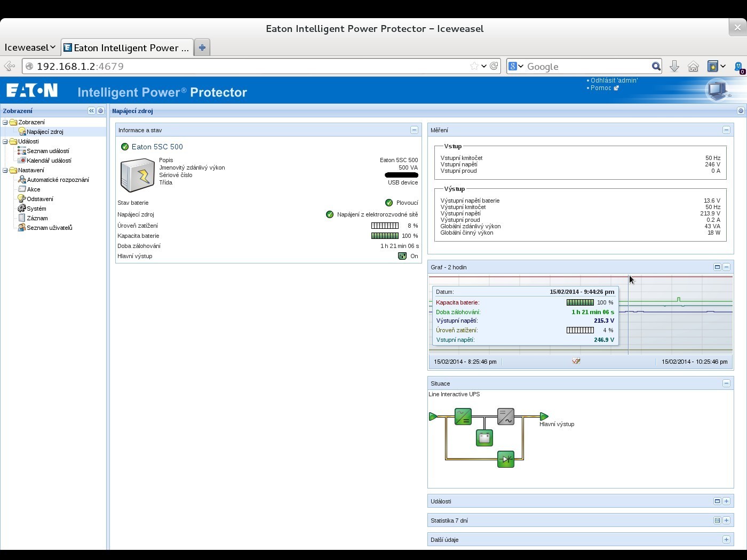Collapse the Zobrazení sidebar panel with double-arrow icon

tap(91, 111)
